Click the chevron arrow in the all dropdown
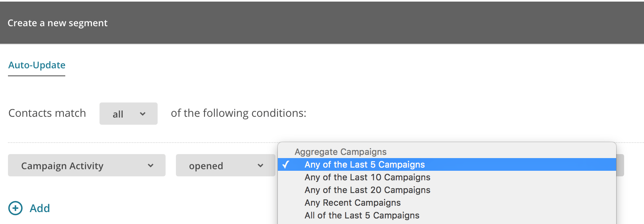644x224 pixels. tap(142, 114)
